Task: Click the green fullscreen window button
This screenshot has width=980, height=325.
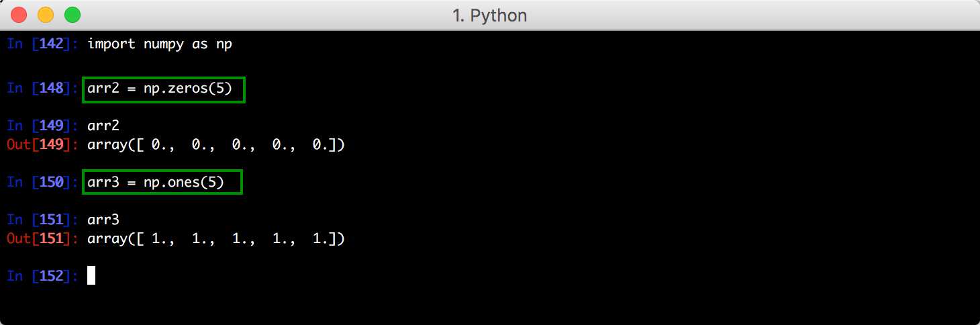Action: tap(72, 15)
